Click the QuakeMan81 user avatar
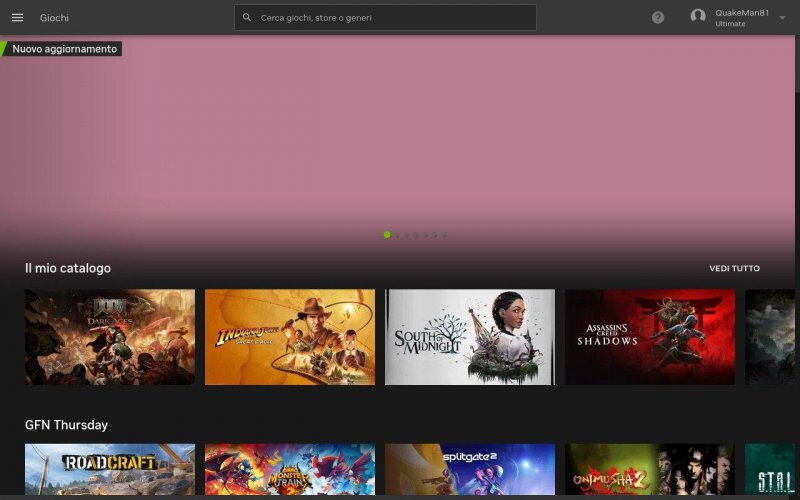This screenshot has height=500, width=800. tap(698, 17)
